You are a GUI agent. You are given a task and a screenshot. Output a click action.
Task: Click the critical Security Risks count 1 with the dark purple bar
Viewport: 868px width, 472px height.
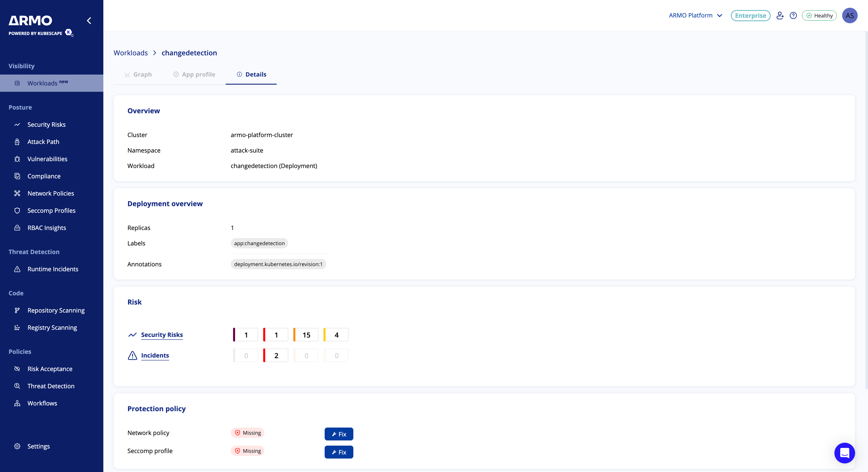click(246, 335)
